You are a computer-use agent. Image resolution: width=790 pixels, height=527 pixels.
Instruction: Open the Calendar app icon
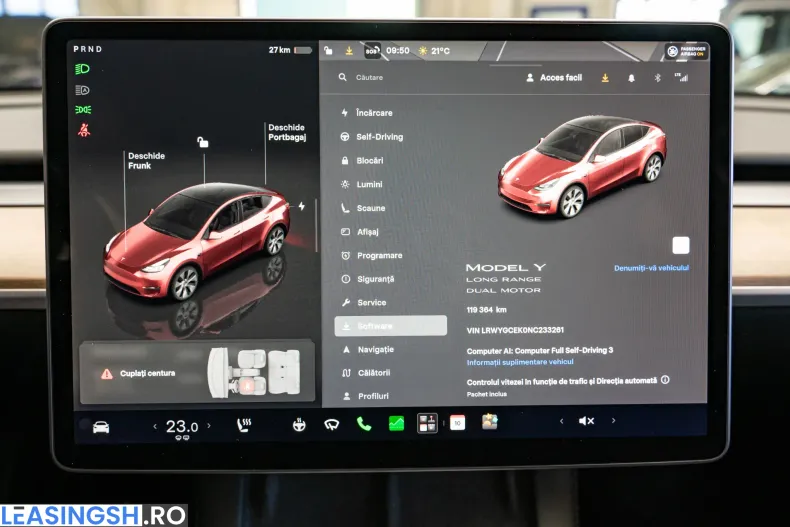point(457,423)
